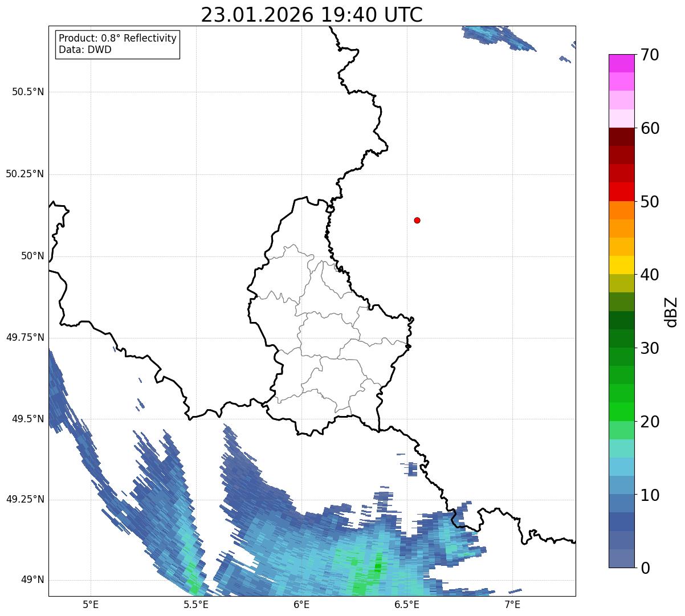Pick the blue-gray swatch just above 0

click(x=621, y=558)
